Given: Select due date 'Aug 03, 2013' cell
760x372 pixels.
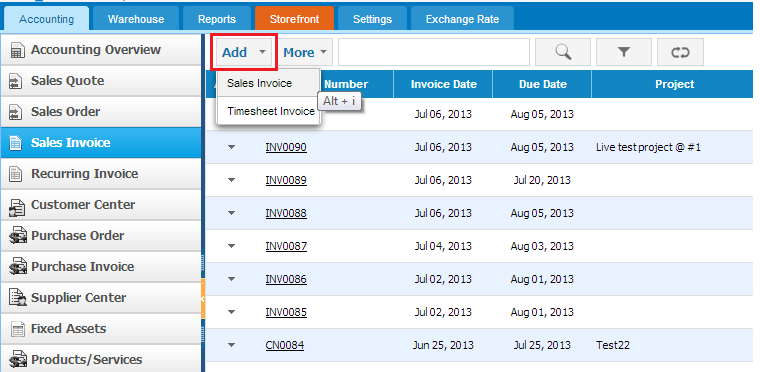Looking at the screenshot, I should (x=542, y=246).
